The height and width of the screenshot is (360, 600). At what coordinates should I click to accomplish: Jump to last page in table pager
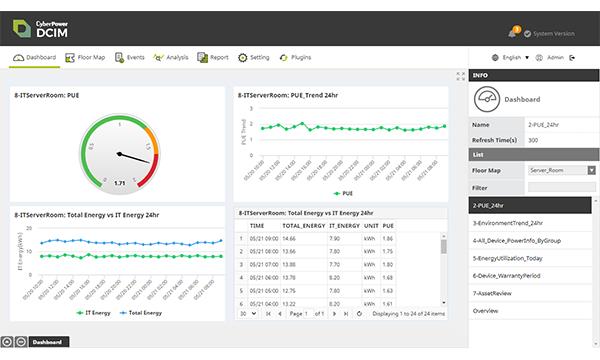(346, 314)
